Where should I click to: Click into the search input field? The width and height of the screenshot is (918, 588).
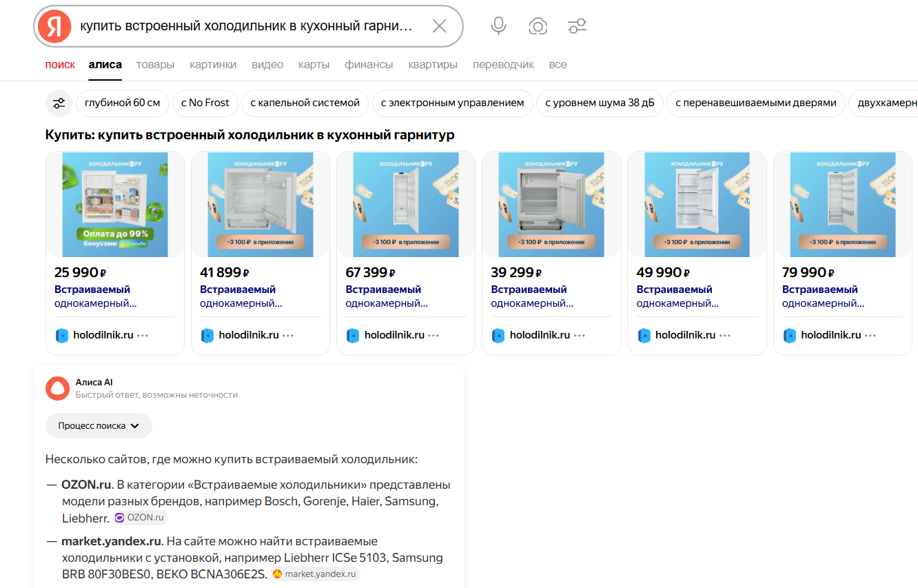point(246,26)
